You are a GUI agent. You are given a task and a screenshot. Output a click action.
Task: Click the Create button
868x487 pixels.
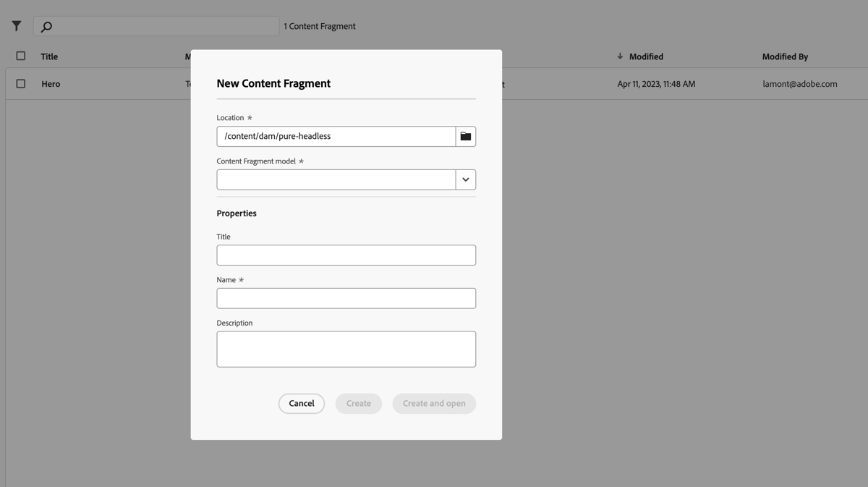(358, 403)
